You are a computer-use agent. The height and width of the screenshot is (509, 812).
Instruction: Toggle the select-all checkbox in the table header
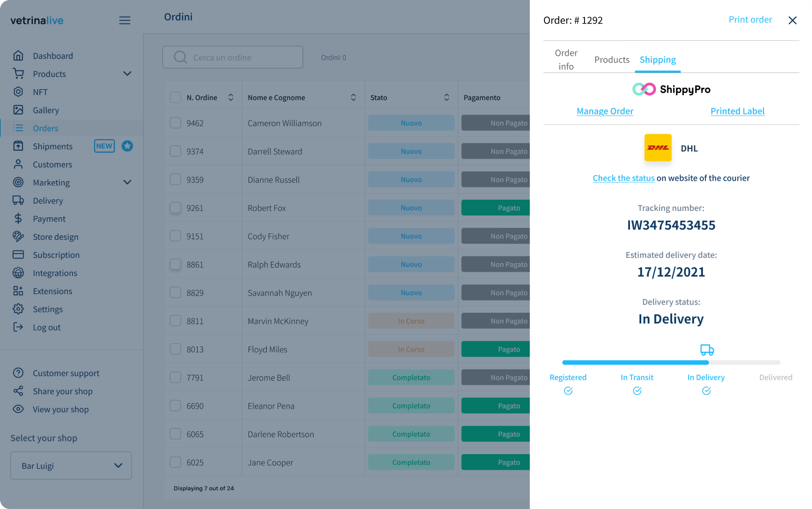pyautogui.click(x=175, y=97)
